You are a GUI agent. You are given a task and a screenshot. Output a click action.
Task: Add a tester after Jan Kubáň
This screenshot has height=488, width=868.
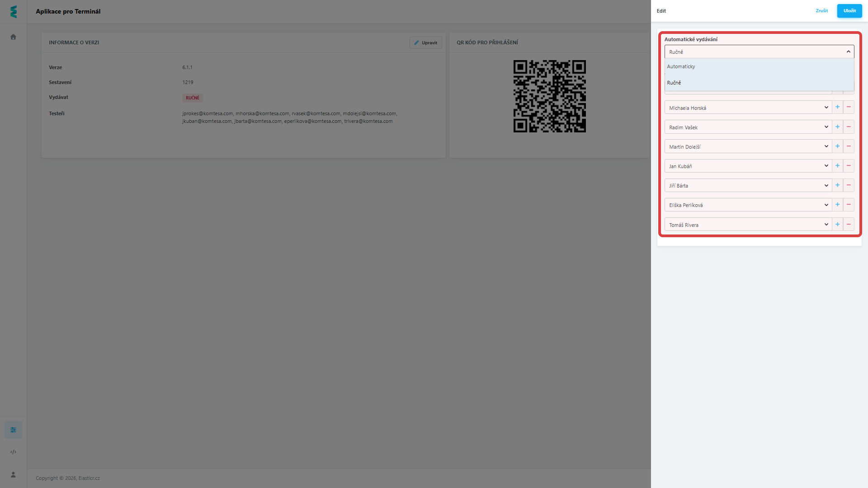837,166
